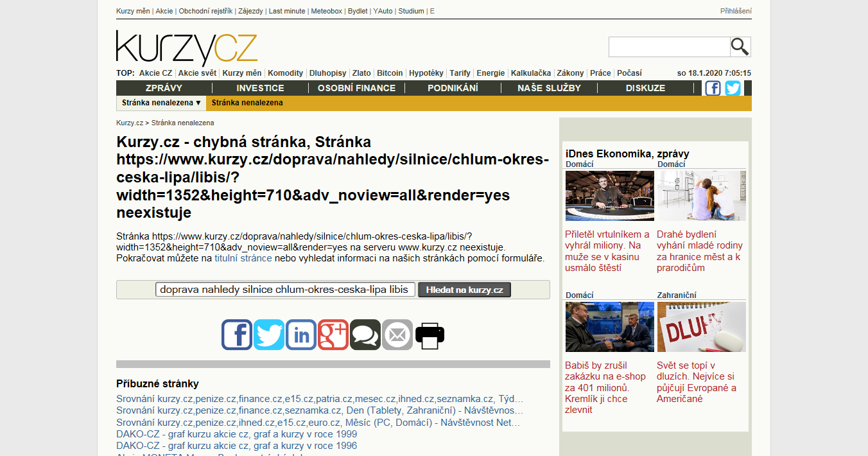The width and height of the screenshot is (868, 456).
Task: Open casino man article thumbnail
Action: point(610,196)
